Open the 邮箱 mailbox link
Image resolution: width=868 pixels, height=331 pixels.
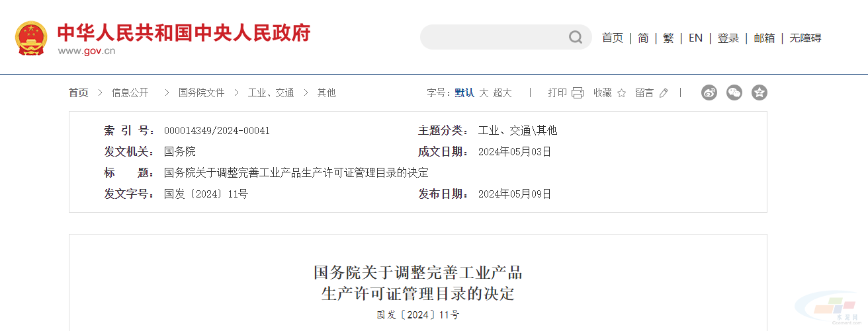(x=765, y=38)
